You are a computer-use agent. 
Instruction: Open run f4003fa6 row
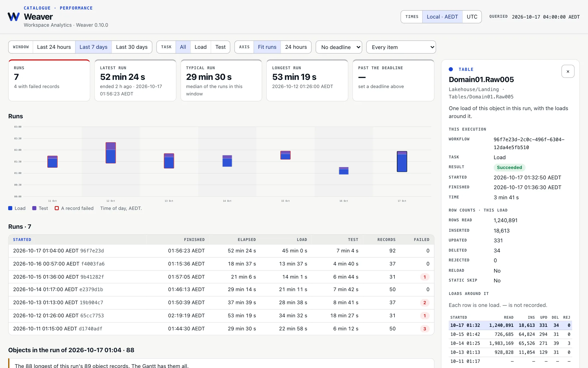(221, 264)
